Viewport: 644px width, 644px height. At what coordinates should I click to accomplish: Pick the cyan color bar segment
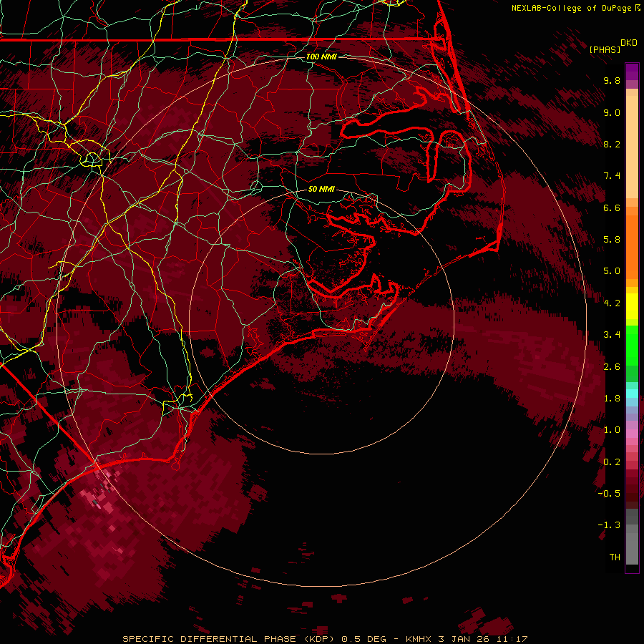(632, 394)
